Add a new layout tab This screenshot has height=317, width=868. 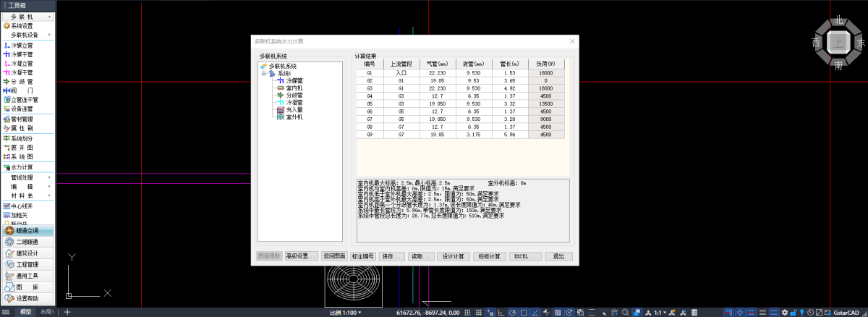(67, 312)
